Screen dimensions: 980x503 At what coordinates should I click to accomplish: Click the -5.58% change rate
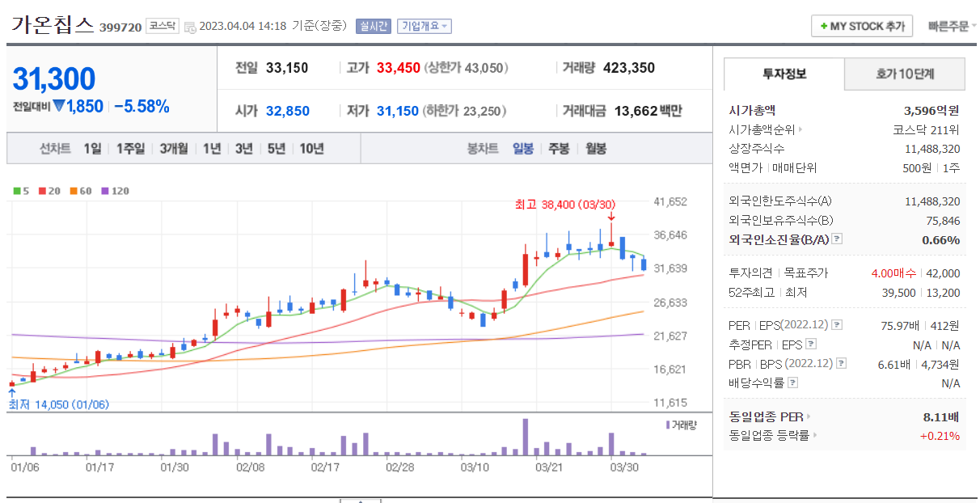point(142,106)
